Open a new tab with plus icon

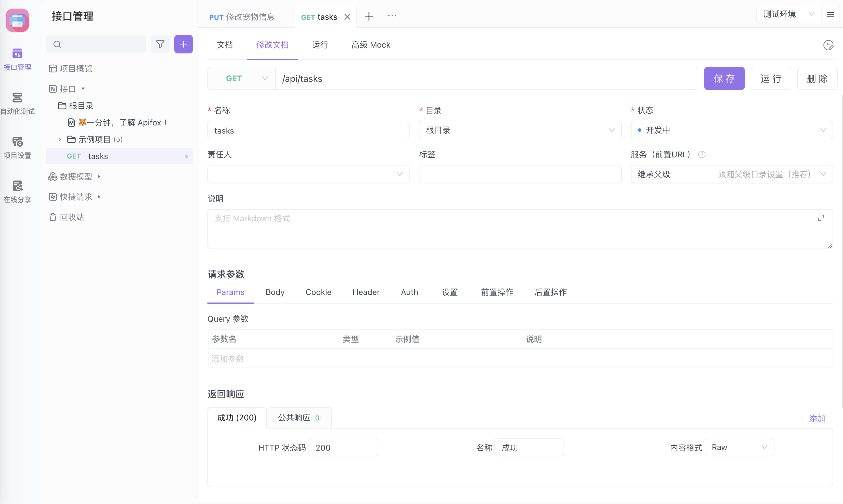(x=369, y=16)
